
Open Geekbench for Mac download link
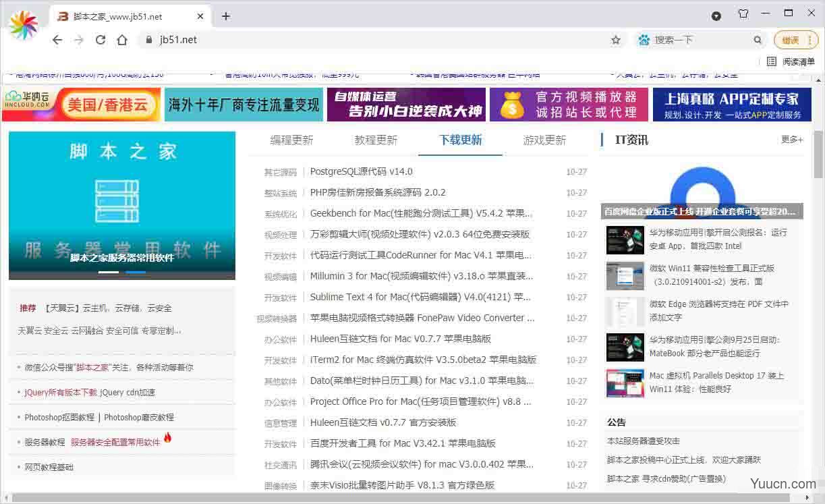pyautogui.click(x=421, y=213)
